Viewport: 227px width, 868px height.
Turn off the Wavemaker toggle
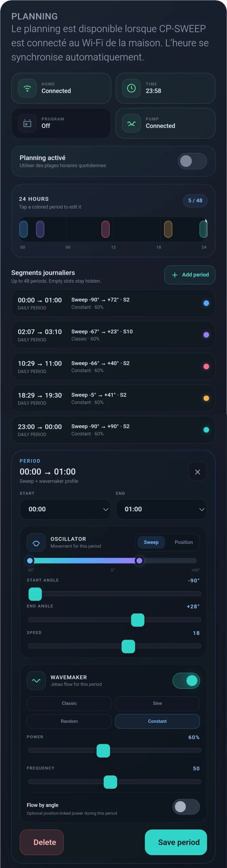pyautogui.click(x=186, y=680)
